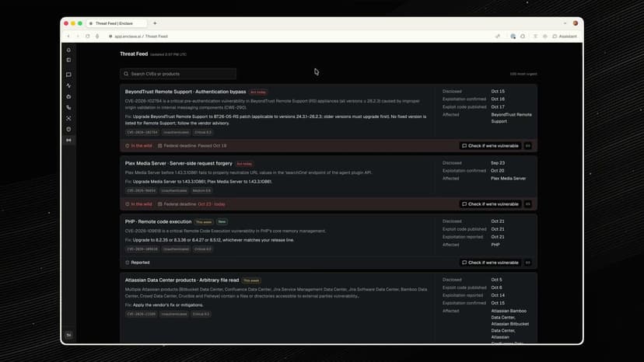Click Federal deadline: Passed Oct 18 on the BeyondTrust card
The height and width of the screenshot is (362, 644).
(192, 146)
